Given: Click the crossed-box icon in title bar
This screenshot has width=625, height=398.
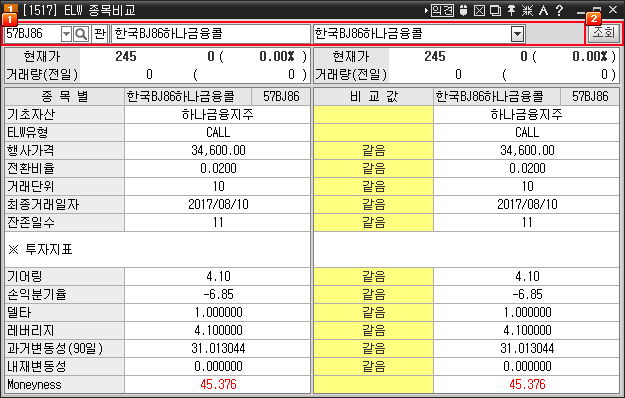Looking at the screenshot, I should [x=479, y=10].
